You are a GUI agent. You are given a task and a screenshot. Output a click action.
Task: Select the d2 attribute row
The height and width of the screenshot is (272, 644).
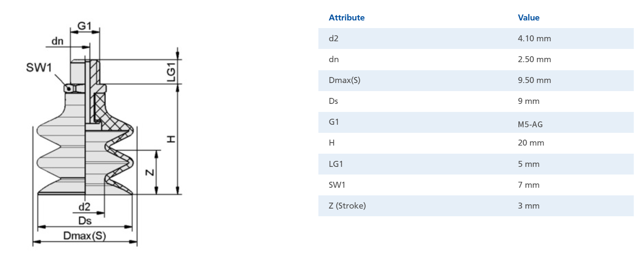(476, 39)
